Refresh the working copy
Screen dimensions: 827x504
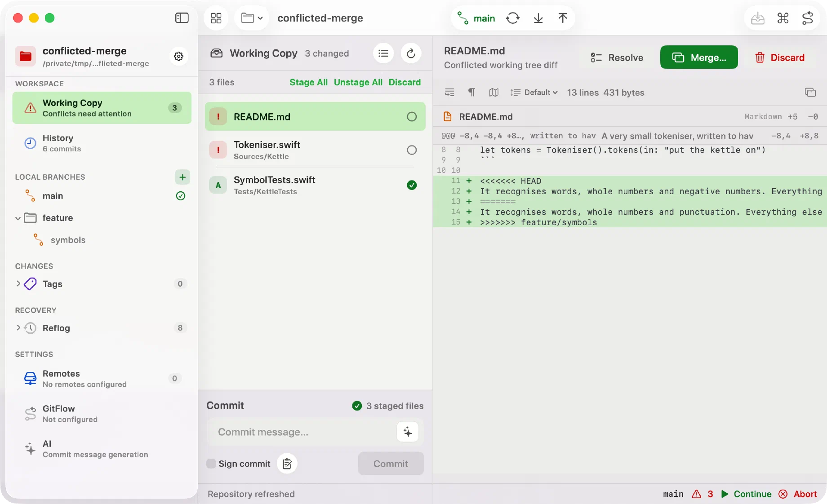(411, 53)
